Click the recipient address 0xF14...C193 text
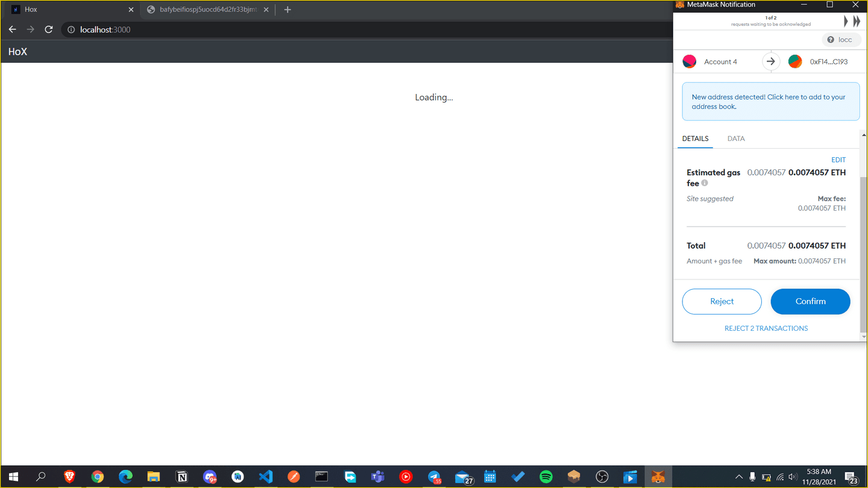 click(829, 61)
